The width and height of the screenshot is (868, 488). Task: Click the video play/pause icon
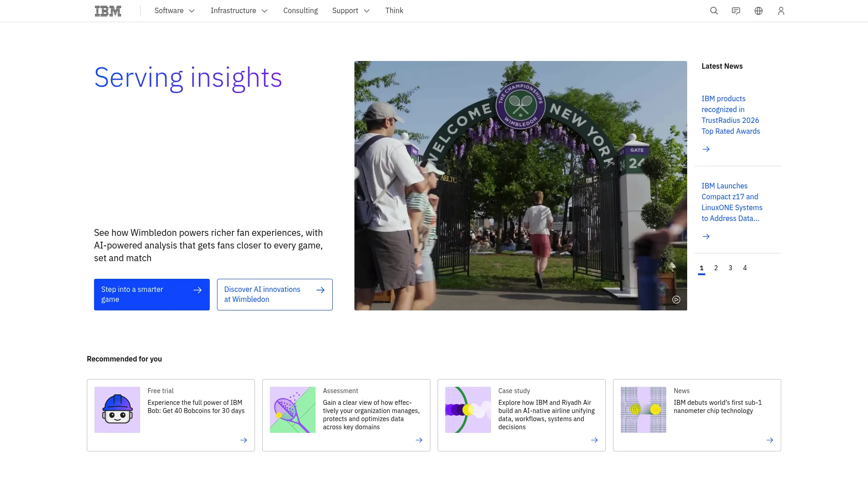(x=676, y=300)
